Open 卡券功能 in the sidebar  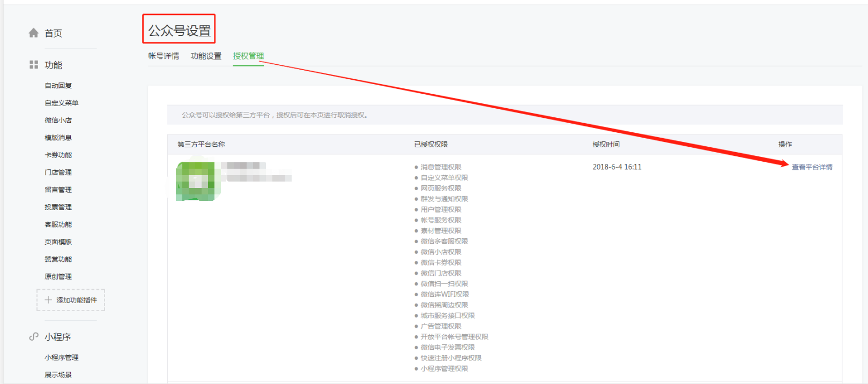click(x=58, y=155)
